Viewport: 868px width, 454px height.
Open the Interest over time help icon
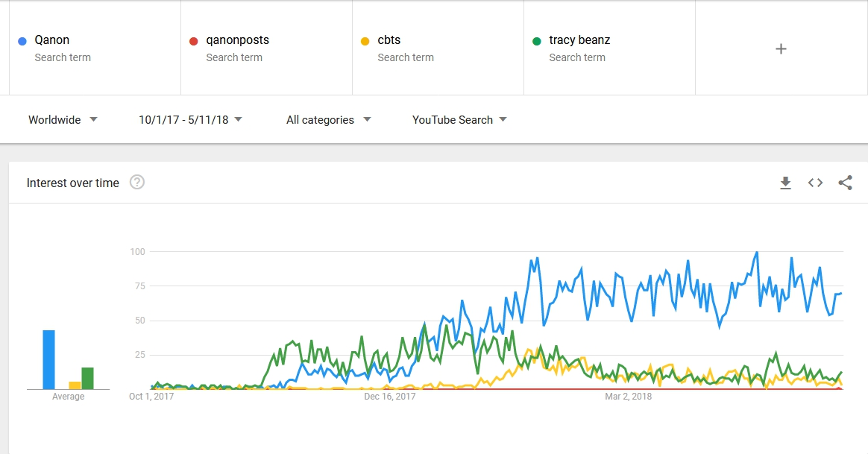(136, 183)
